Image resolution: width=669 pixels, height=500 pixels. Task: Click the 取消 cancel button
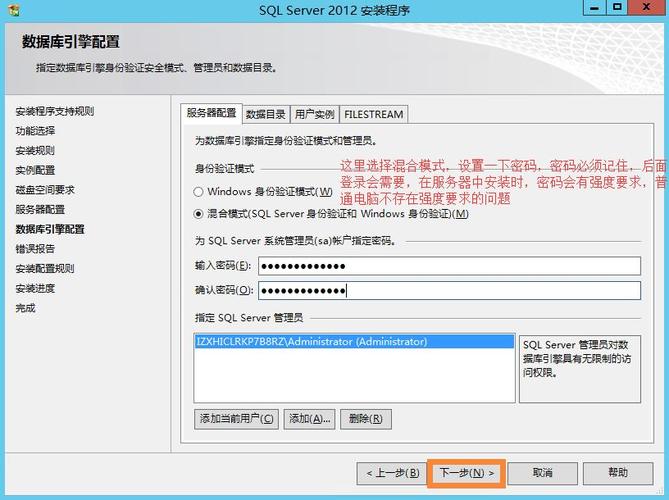(542, 473)
